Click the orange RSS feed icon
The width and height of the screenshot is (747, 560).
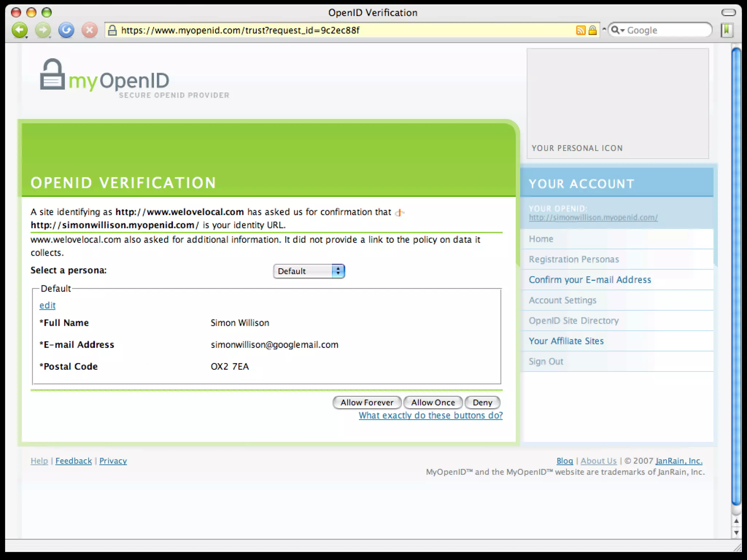point(581,30)
